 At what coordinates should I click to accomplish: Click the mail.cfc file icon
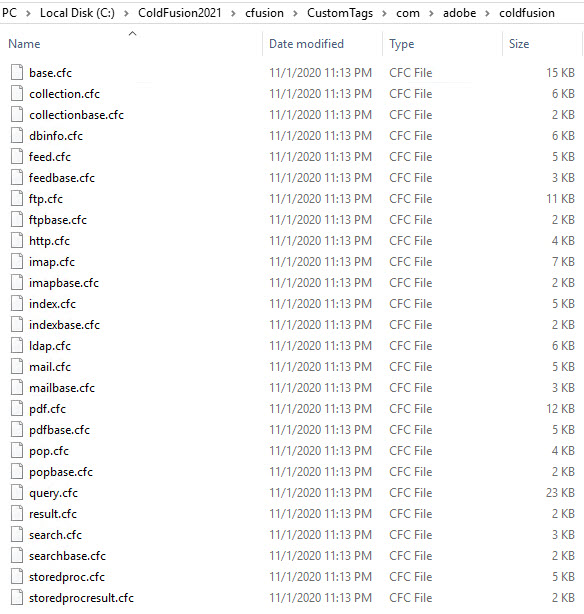[17, 367]
